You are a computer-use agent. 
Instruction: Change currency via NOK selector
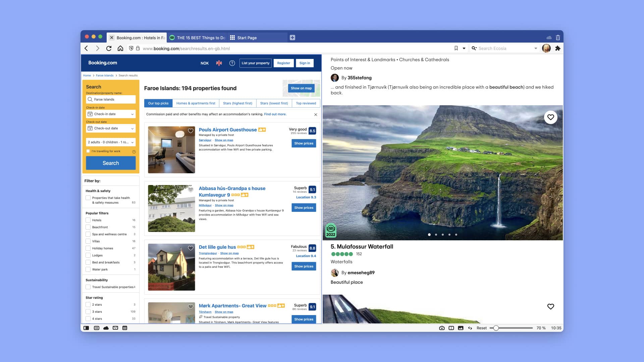[205, 63]
